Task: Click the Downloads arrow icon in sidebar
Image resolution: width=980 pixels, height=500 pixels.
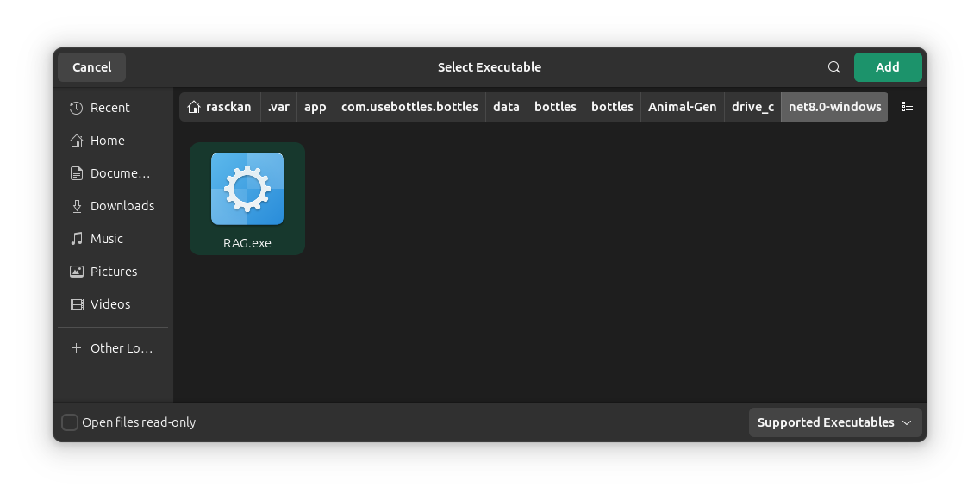Action: tap(77, 206)
